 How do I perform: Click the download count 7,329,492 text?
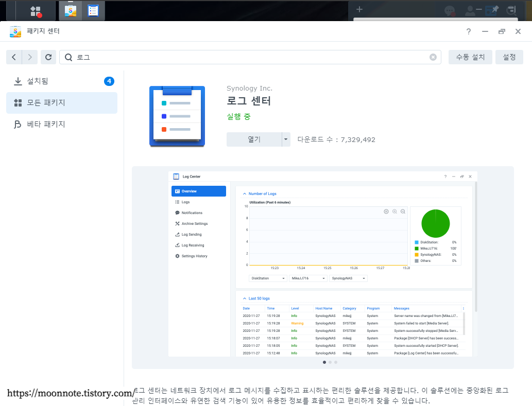[x=336, y=139]
